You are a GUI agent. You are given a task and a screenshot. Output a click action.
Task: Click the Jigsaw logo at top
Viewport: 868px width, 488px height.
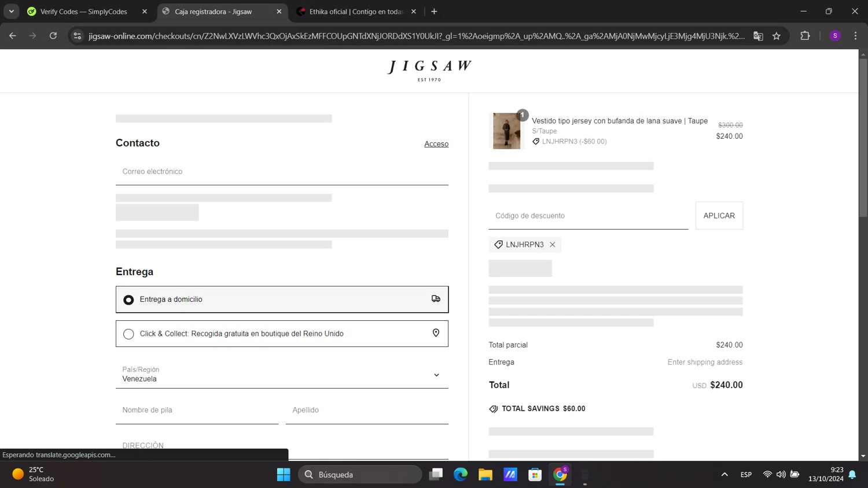point(429,70)
